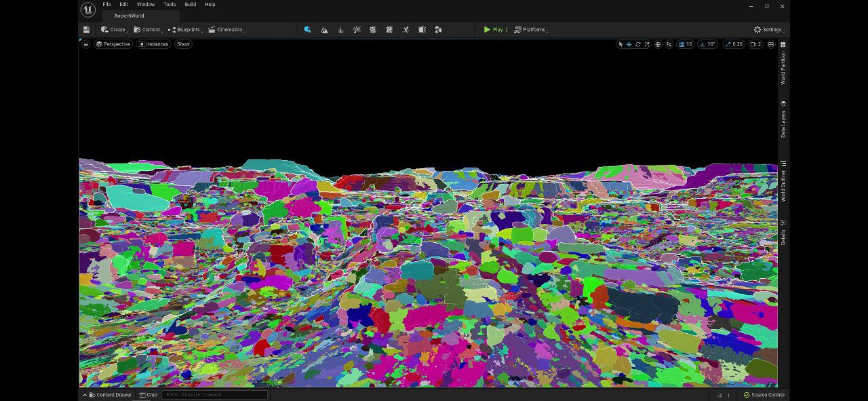Expand the Cinematics dropdown
This screenshot has width=868, height=401.
(x=226, y=30)
